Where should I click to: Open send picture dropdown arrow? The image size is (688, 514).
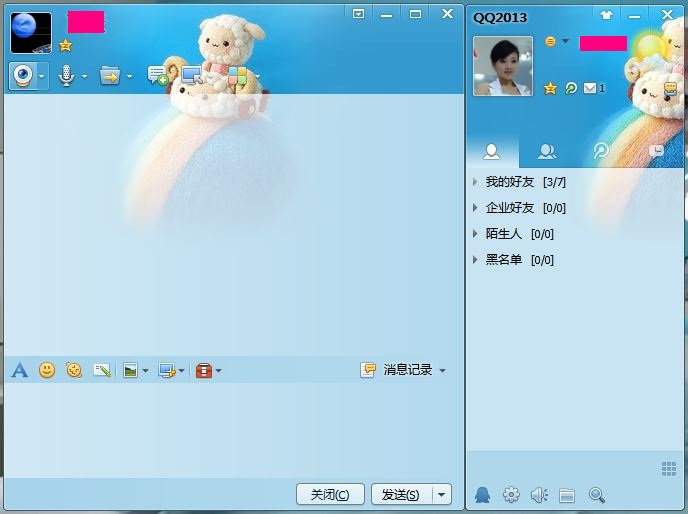[145, 371]
